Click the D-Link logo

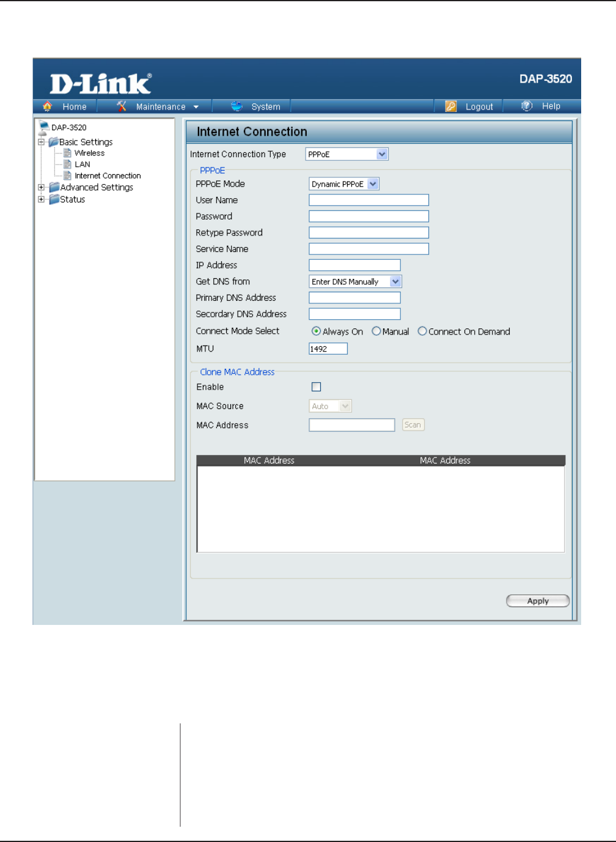coord(100,83)
